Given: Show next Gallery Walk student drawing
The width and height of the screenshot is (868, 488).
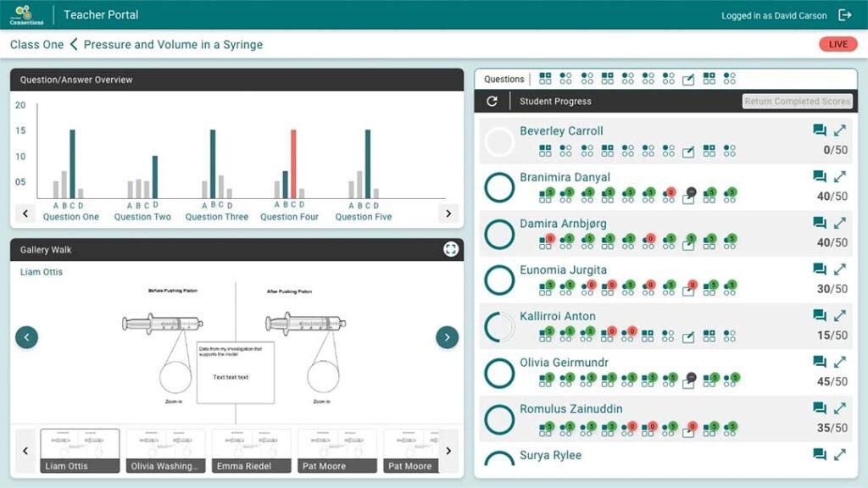Looking at the screenshot, I should point(447,337).
